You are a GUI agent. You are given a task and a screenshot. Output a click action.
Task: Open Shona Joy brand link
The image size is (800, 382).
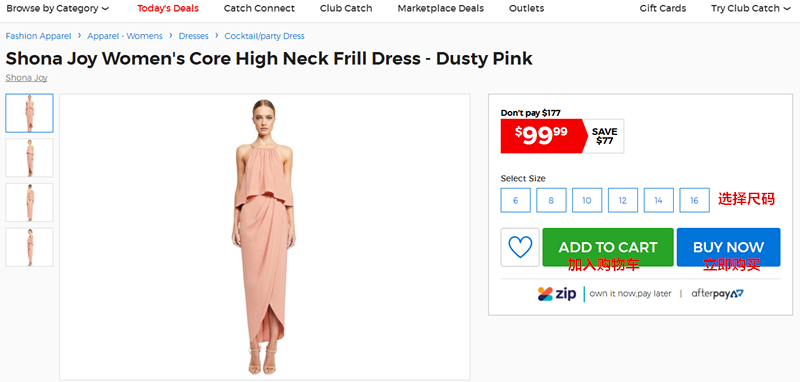[27, 78]
